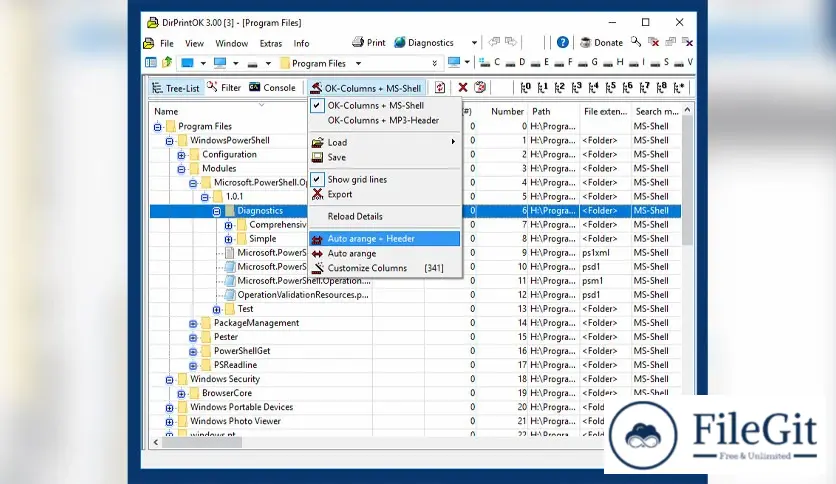Click the Donate coffee cup button

[601, 43]
